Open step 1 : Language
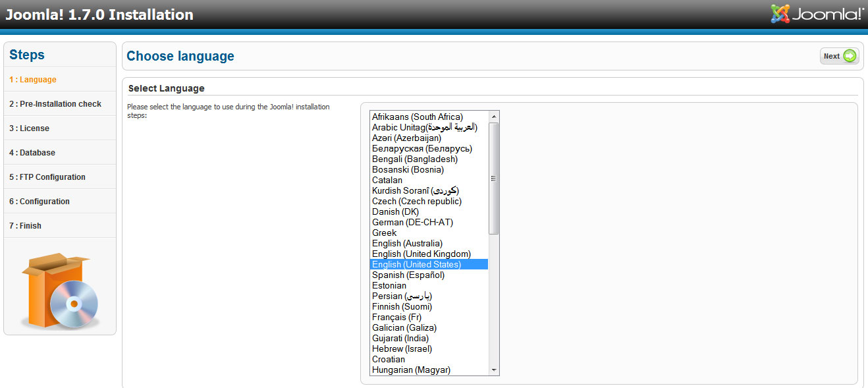Image resolution: width=868 pixels, height=388 pixels. click(x=60, y=80)
